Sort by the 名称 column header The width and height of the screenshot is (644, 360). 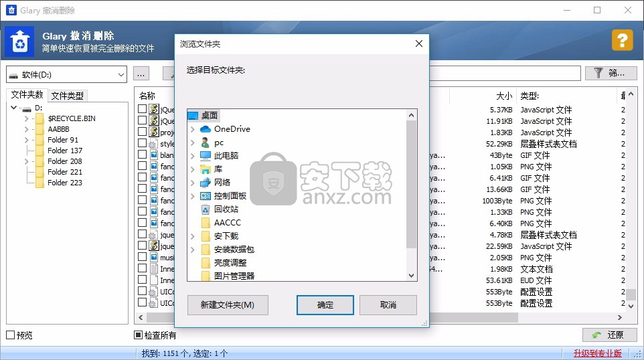click(x=147, y=96)
